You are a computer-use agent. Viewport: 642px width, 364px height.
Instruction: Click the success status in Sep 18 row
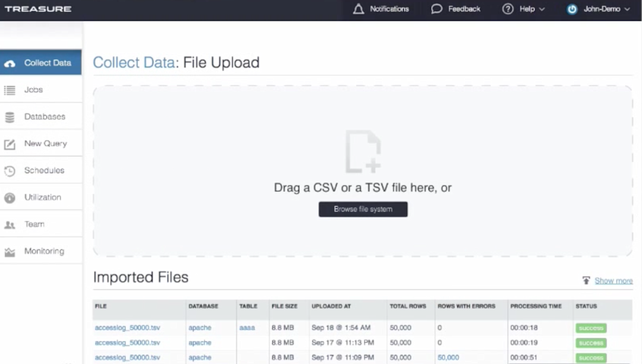pyautogui.click(x=591, y=328)
